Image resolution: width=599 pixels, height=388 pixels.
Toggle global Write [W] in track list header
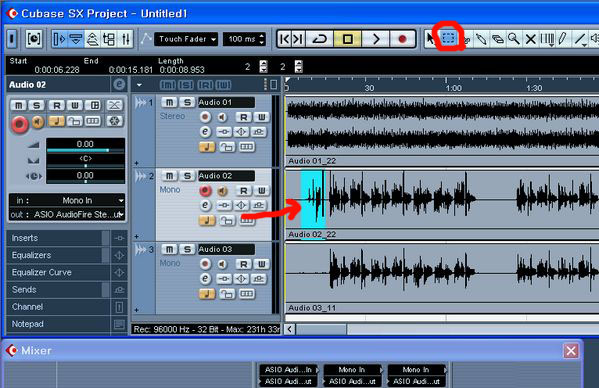pyautogui.click(x=223, y=85)
